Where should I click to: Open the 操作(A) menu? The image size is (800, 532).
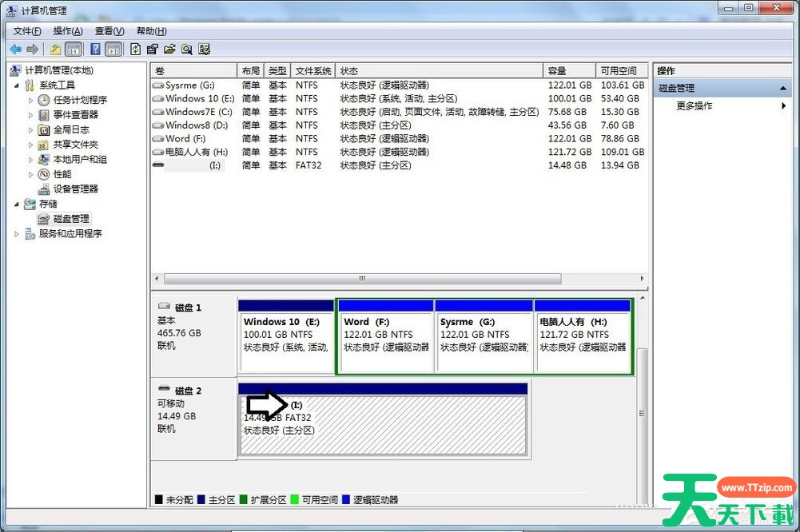click(67, 31)
